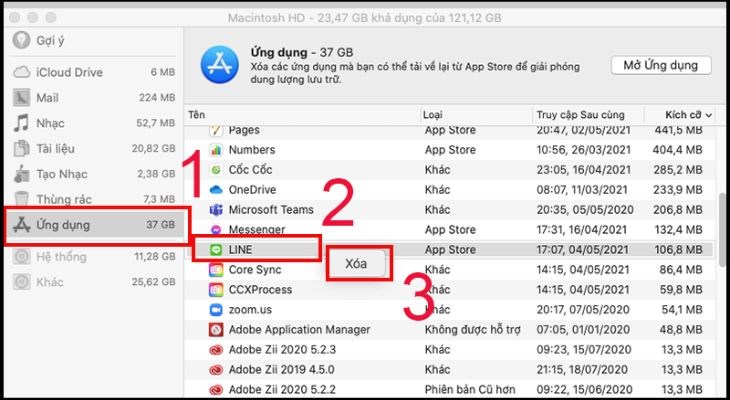
Task: Click the Microsoft Teams icon
Action: (216, 210)
